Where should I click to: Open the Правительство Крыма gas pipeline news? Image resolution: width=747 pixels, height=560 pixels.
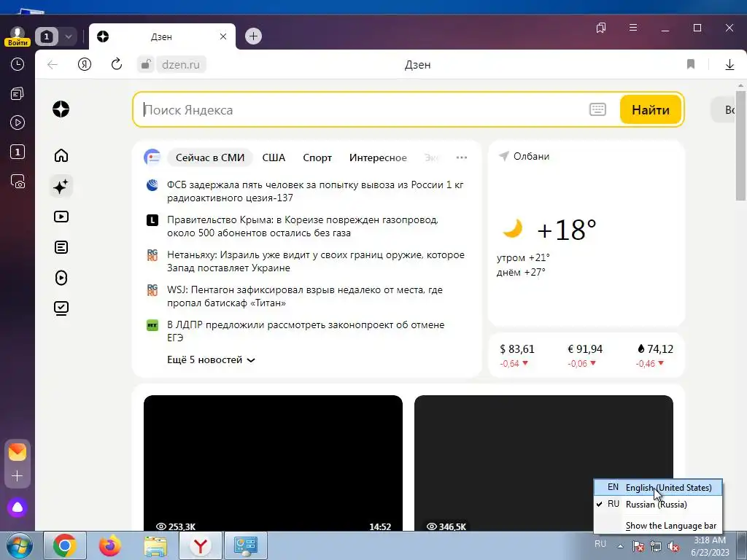coord(303,227)
